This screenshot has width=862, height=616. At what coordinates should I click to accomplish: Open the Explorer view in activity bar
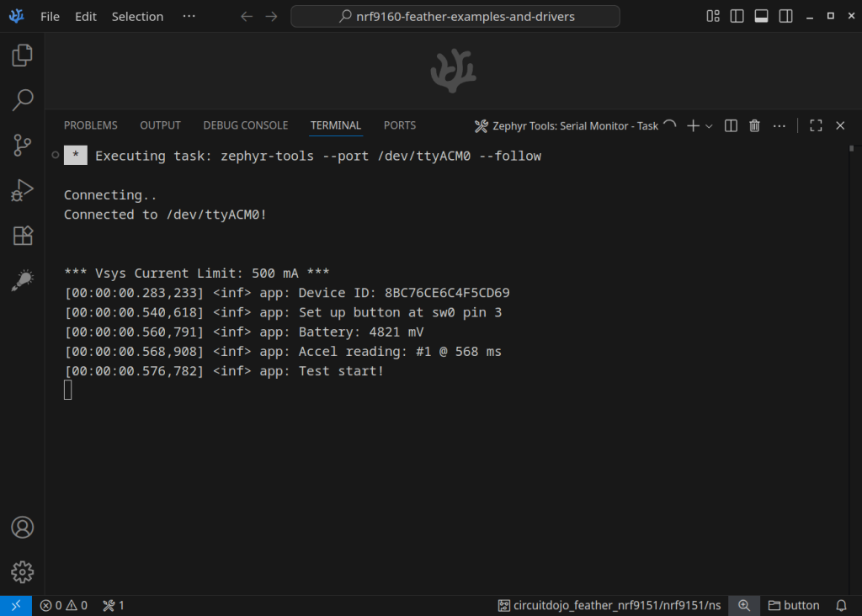coord(23,56)
